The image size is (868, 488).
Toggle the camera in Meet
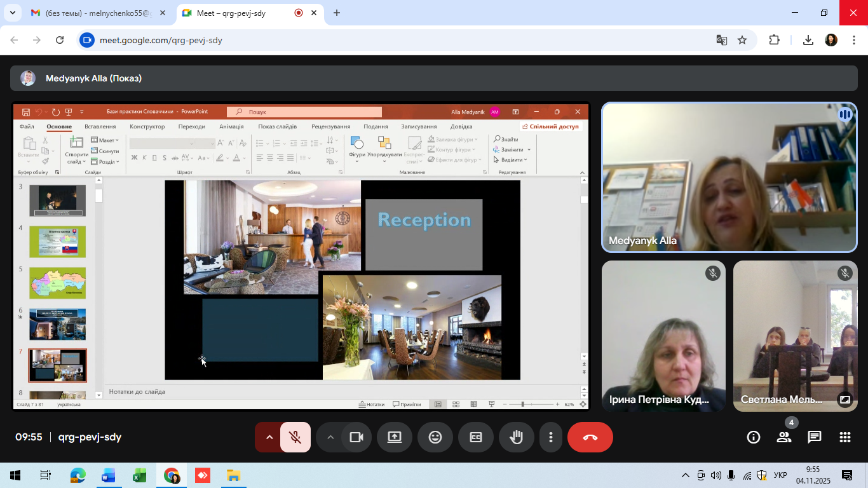[356, 437]
